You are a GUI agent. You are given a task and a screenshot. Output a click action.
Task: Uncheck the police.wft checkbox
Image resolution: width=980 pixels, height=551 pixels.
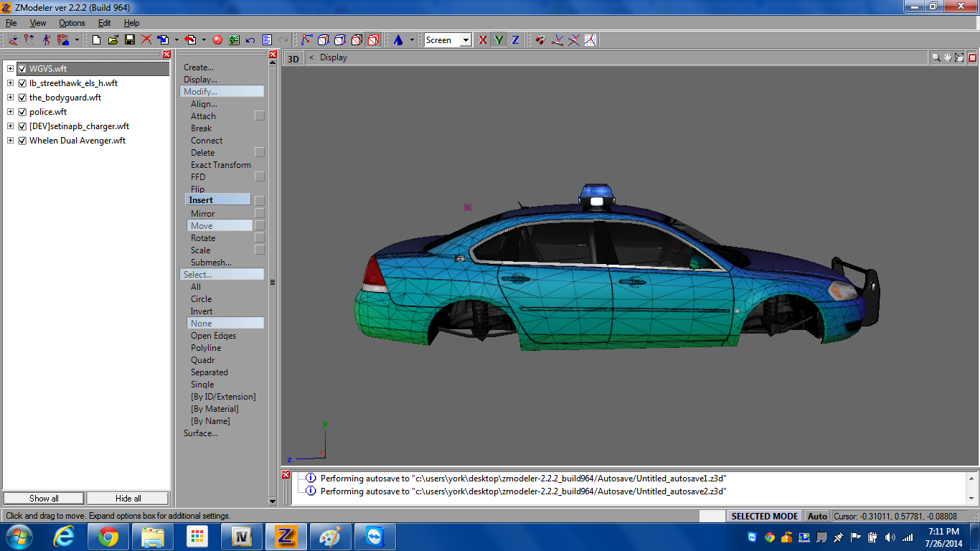[22, 112]
